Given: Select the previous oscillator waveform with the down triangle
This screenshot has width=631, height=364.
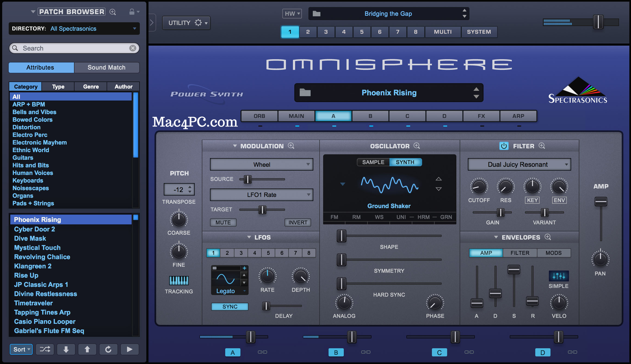Looking at the screenshot, I should (438, 189).
